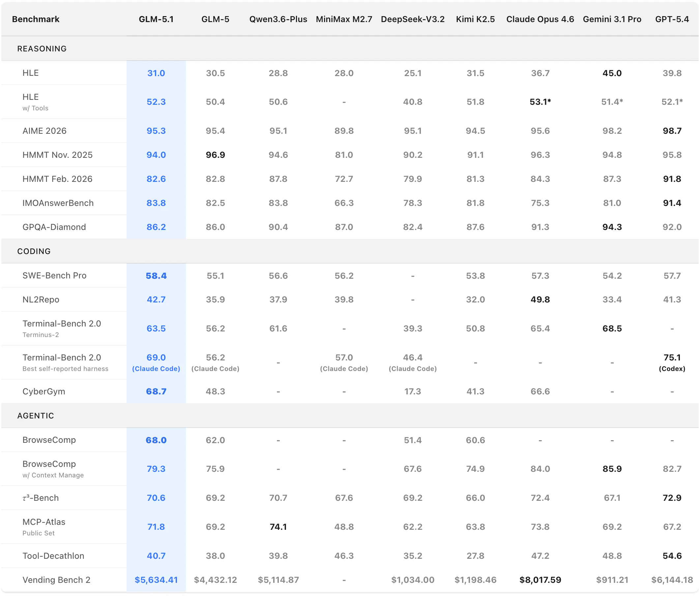Click the HLE w/ Tools row label

[35, 101]
